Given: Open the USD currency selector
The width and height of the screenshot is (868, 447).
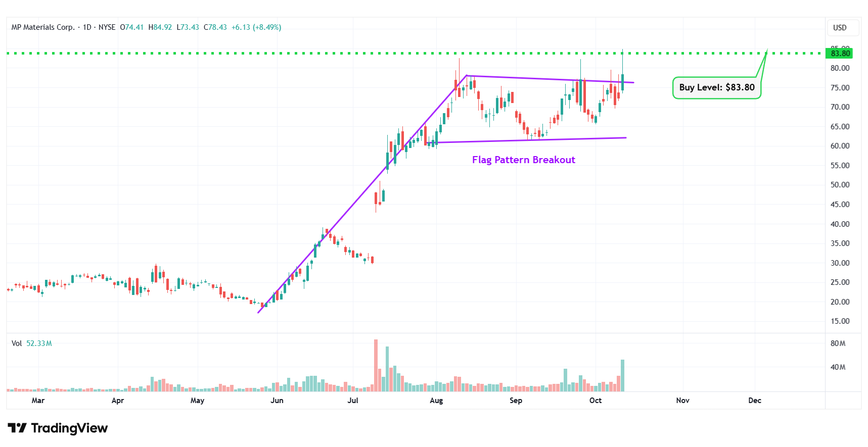Looking at the screenshot, I should click(x=840, y=28).
